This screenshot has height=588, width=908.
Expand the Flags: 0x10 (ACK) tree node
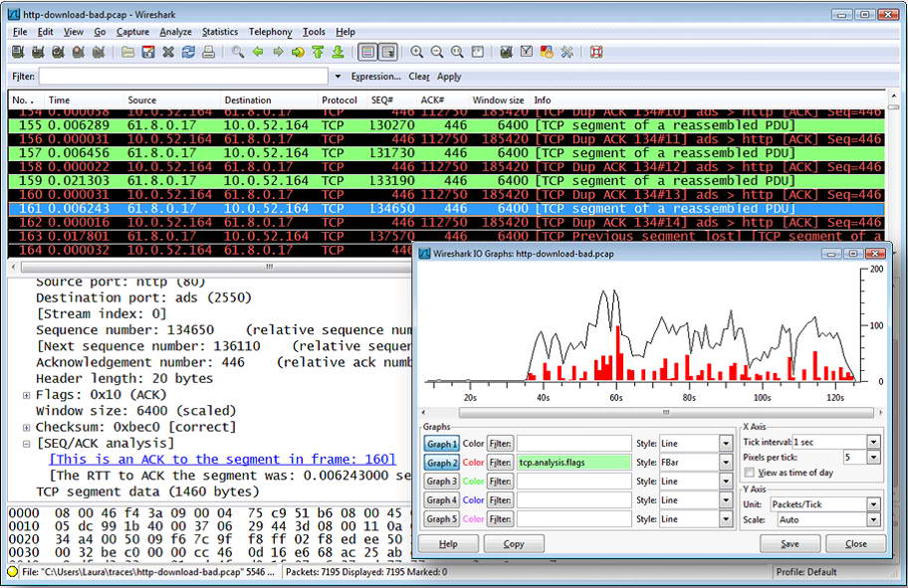pos(27,395)
